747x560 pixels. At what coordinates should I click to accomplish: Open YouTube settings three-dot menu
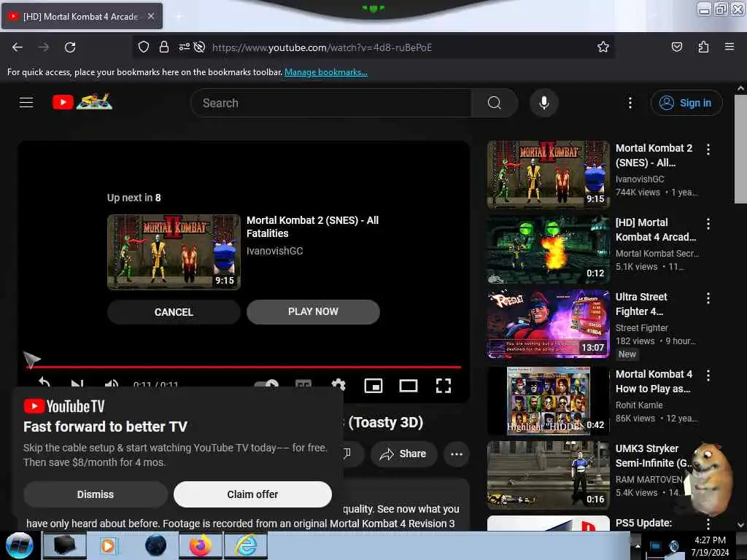630,103
